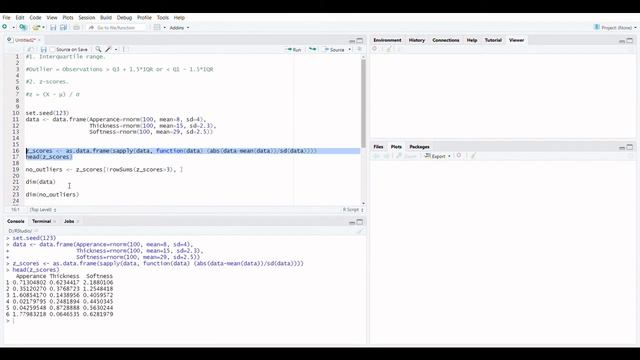Screen dimensions: 640x360
Task: Open the Export dropdown in Plots pane
Action: [x=438, y=156]
